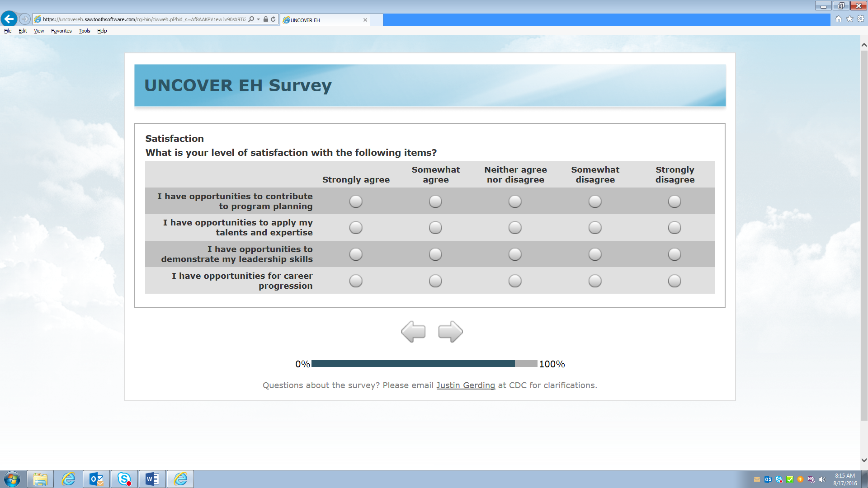Open the browser Home icon

pos(839,19)
